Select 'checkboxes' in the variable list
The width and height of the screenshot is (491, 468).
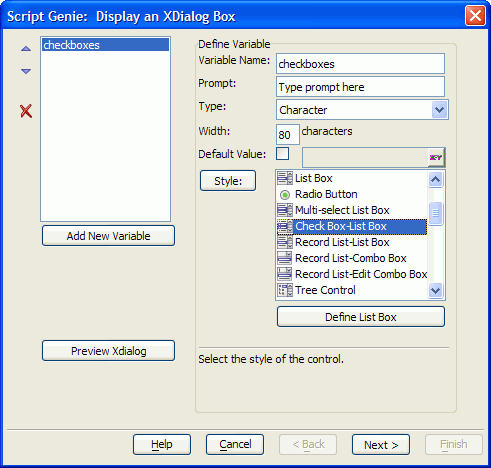105,45
